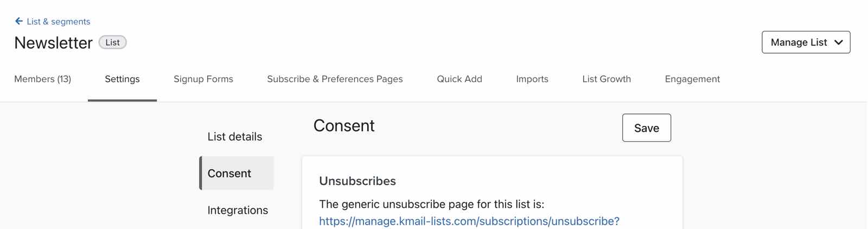
Task: Click the List badge beside Newsletter
Action: [x=112, y=42]
